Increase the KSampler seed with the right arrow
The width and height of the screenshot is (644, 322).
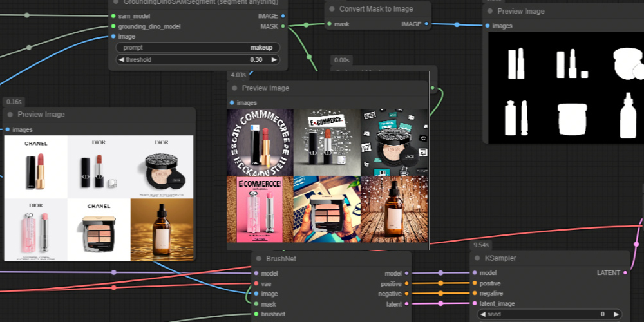click(x=616, y=314)
